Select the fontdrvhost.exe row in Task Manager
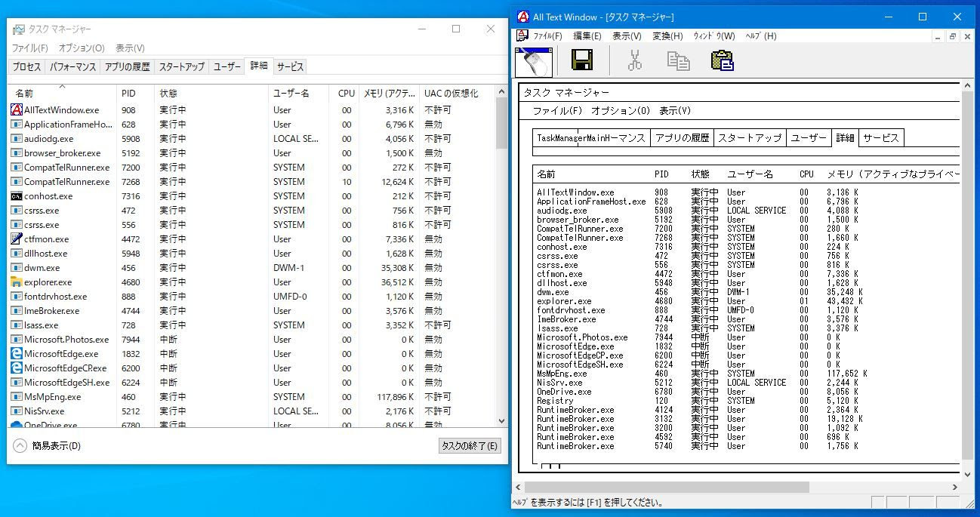This screenshot has width=980, height=517. (252, 297)
